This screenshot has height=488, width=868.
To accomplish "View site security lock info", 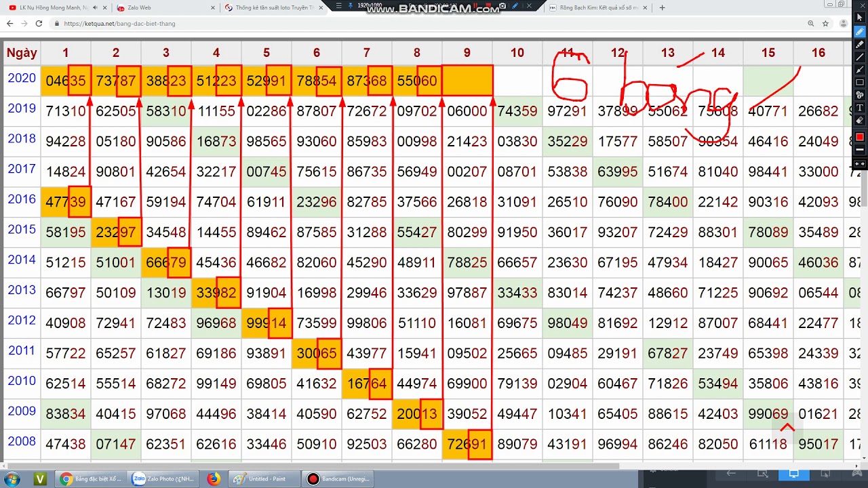I will click(56, 23).
